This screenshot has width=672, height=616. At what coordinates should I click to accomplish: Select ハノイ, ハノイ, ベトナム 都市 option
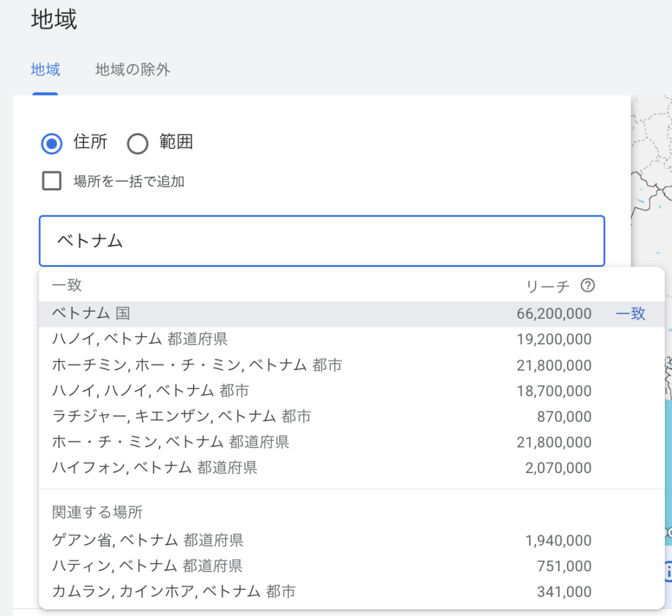tap(150, 391)
